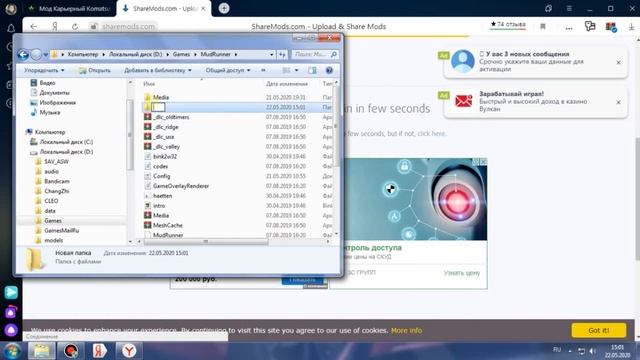Select GamesMailRu folder in tree
640x360 pixels.
tap(62, 231)
